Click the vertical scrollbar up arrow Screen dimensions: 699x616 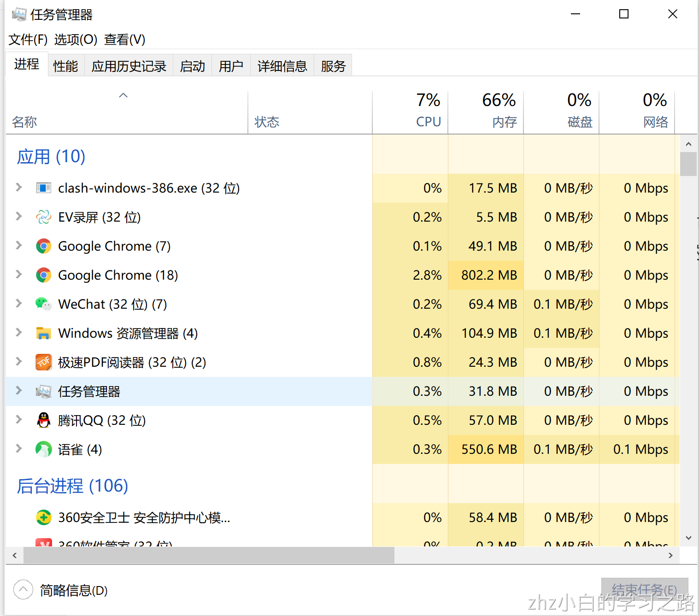(x=688, y=144)
